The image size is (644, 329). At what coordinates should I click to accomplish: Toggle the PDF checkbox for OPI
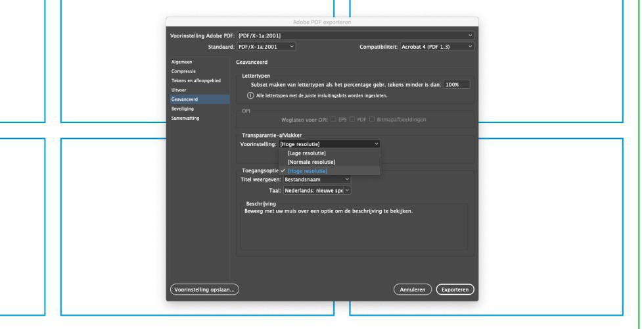click(352, 120)
